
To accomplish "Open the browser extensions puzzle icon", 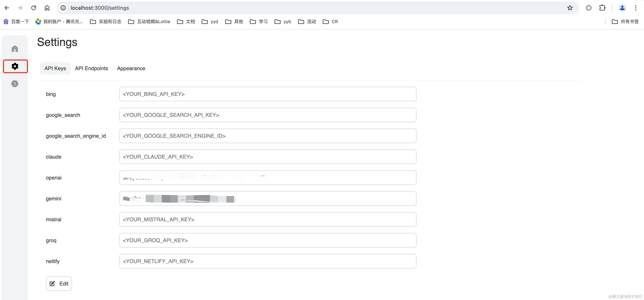I will [x=602, y=8].
